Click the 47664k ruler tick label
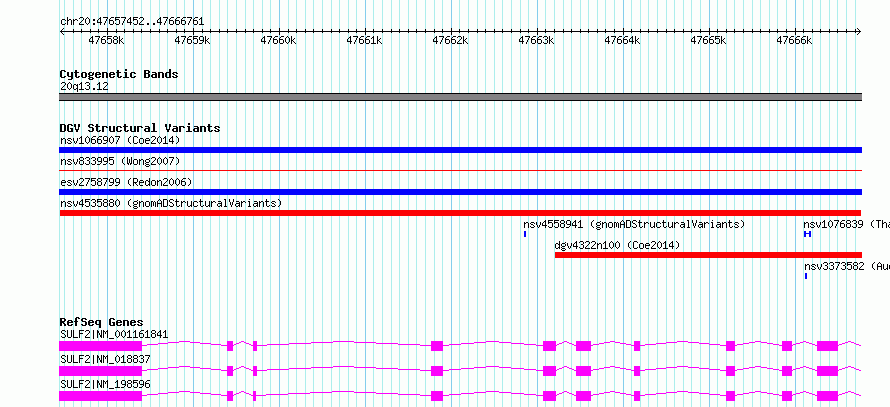Viewport: 890px width, 407px height. pyautogui.click(x=623, y=41)
